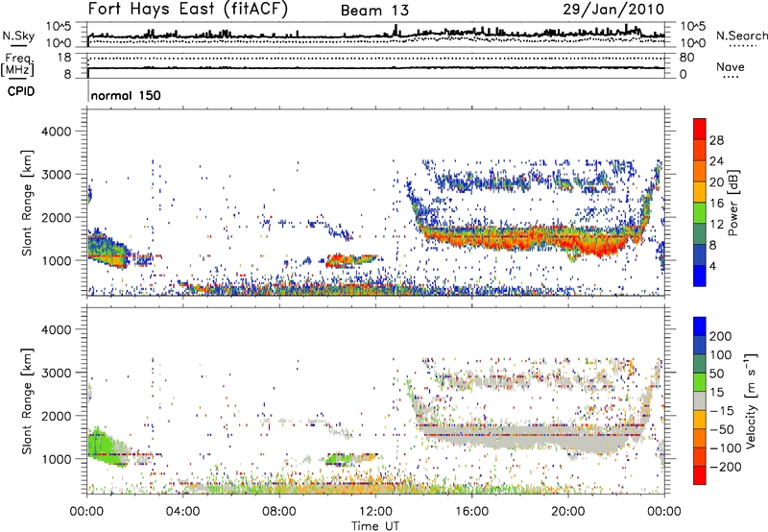Click the power panel "Slant Range [km]" axis title
The width and height of the screenshot is (768, 532).
point(27,203)
